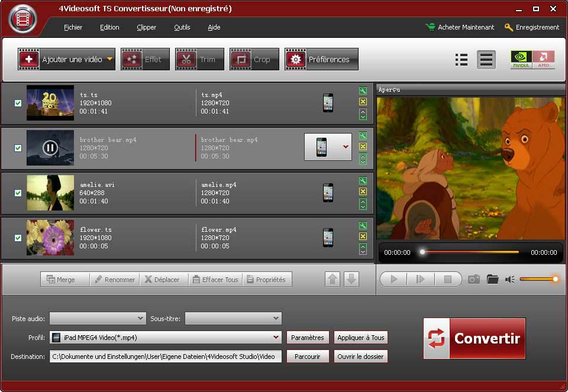Toggle AMD acceleration icon

point(543,59)
